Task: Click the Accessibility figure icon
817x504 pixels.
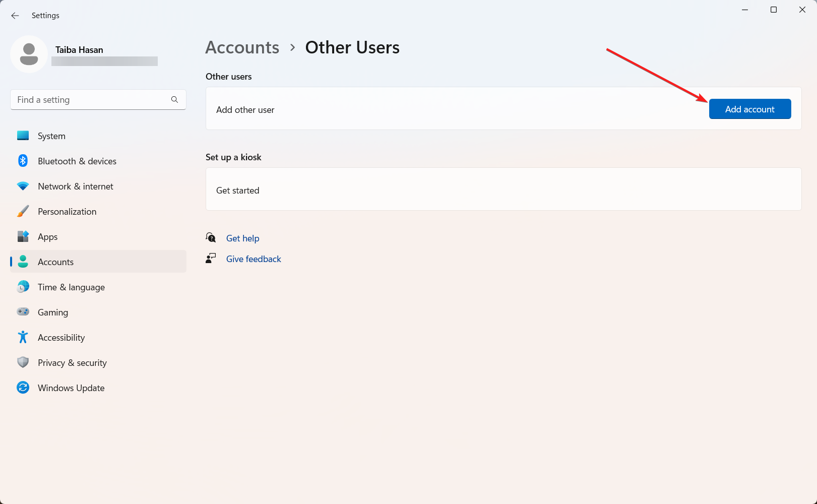Action: point(23,337)
